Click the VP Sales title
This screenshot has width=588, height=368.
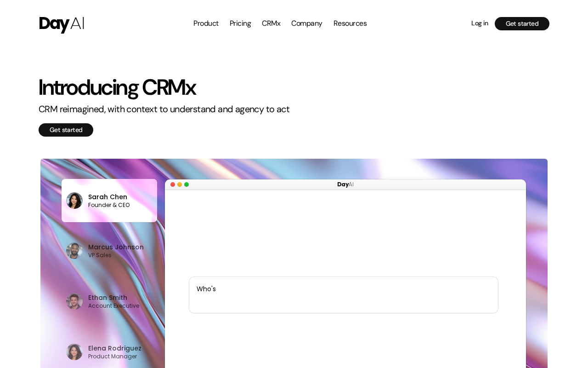[100, 255]
